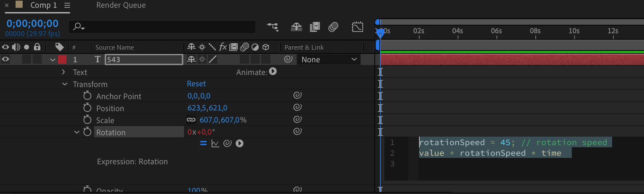This screenshot has height=194, width=644.
Task: Collapse the Transform property group
Action: (x=65, y=84)
